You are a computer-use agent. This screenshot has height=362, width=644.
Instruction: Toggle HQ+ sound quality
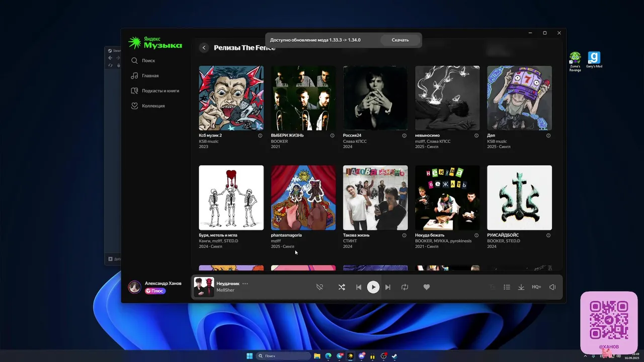tap(536, 287)
